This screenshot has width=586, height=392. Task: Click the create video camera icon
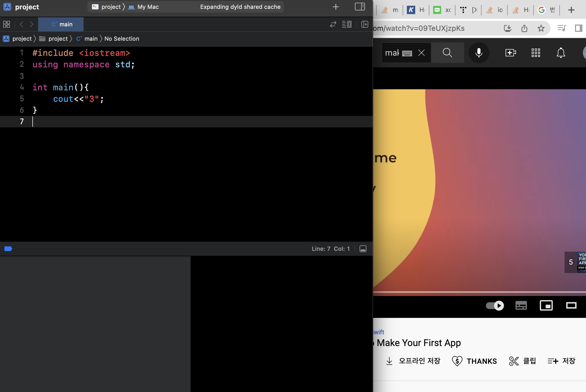511,53
